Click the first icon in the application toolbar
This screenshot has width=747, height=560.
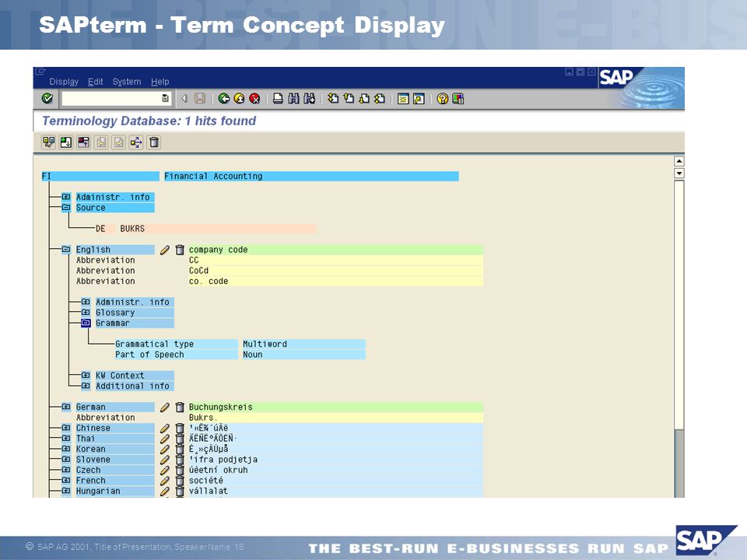point(48,142)
